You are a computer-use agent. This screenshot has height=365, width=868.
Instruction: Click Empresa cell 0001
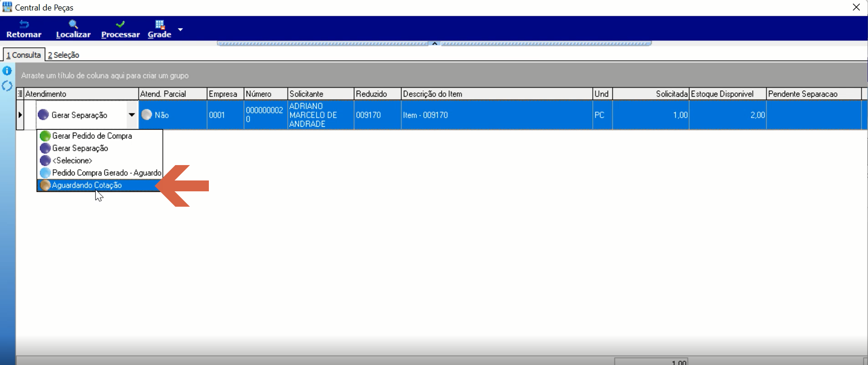[225, 115]
